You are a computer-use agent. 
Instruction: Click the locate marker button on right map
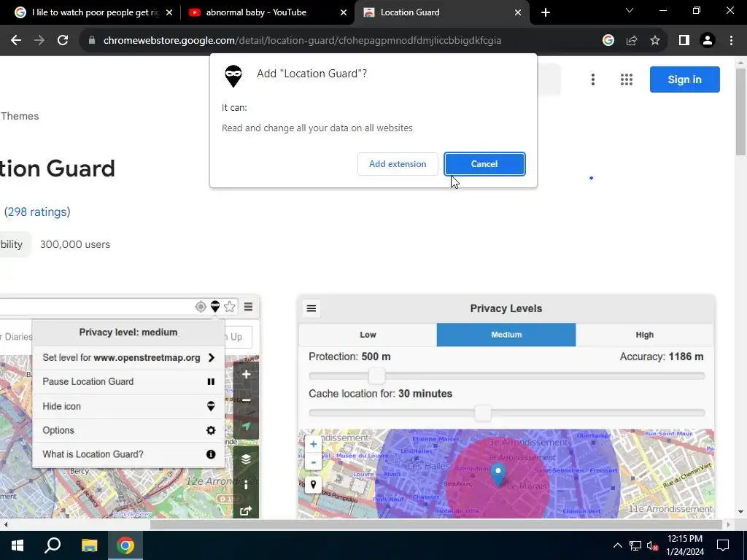point(313,485)
